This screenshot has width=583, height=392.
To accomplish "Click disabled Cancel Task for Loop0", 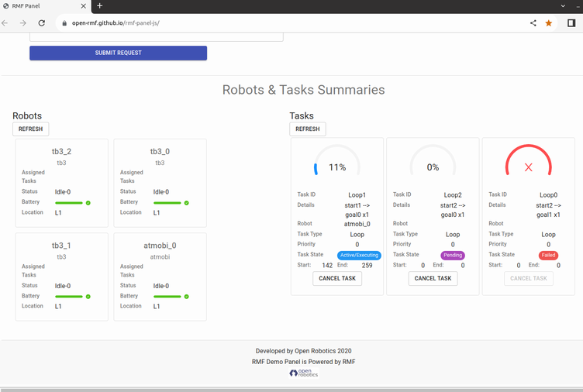I will 529,278.
